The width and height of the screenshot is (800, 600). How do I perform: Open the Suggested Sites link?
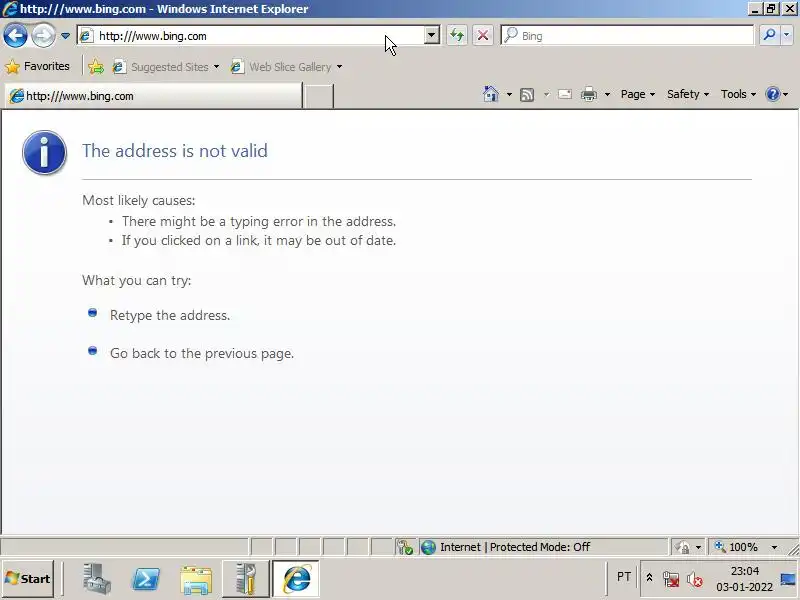point(168,67)
